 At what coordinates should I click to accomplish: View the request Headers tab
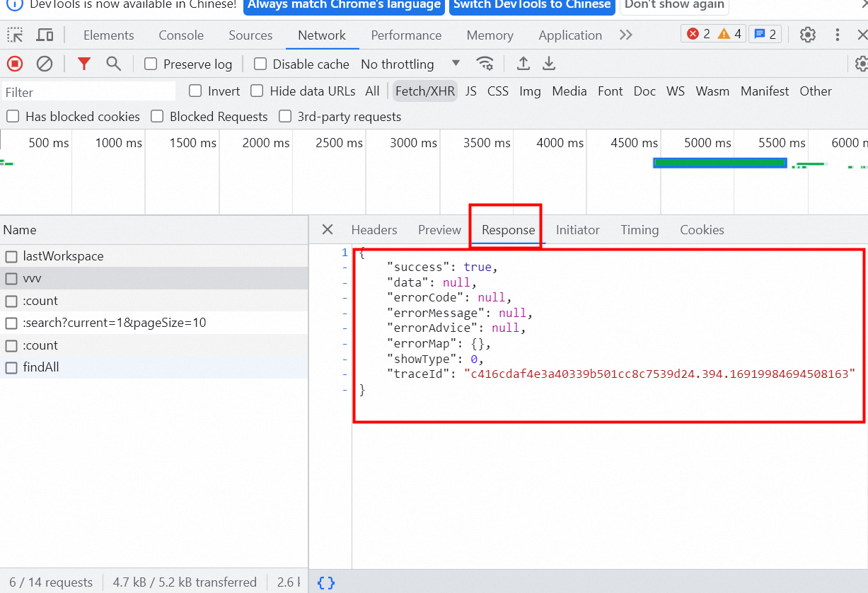click(x=374, y=229)
